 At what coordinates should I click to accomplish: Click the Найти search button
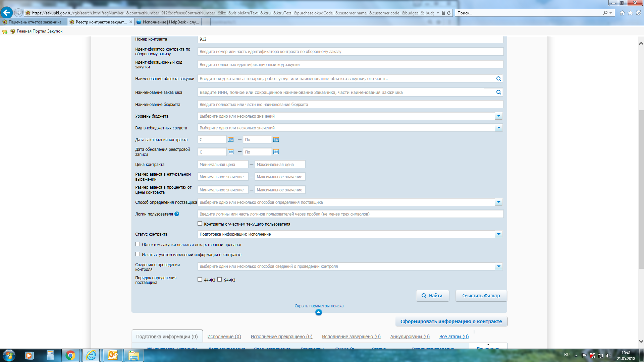click(x=432, y=296)
